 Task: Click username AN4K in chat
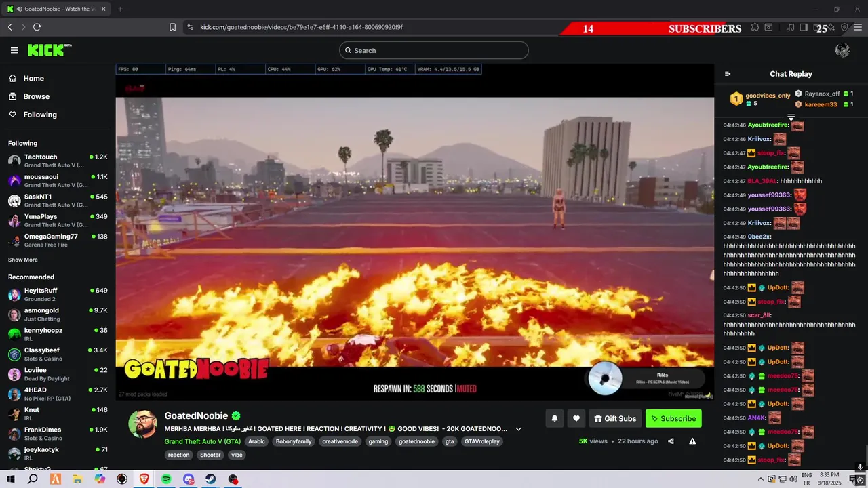click(756, 418)
